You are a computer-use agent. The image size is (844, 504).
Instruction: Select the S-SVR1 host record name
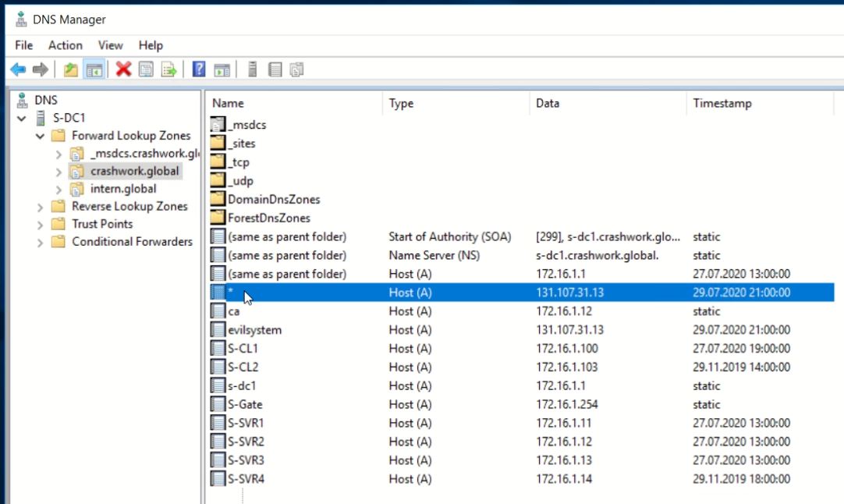coord(246,423)
